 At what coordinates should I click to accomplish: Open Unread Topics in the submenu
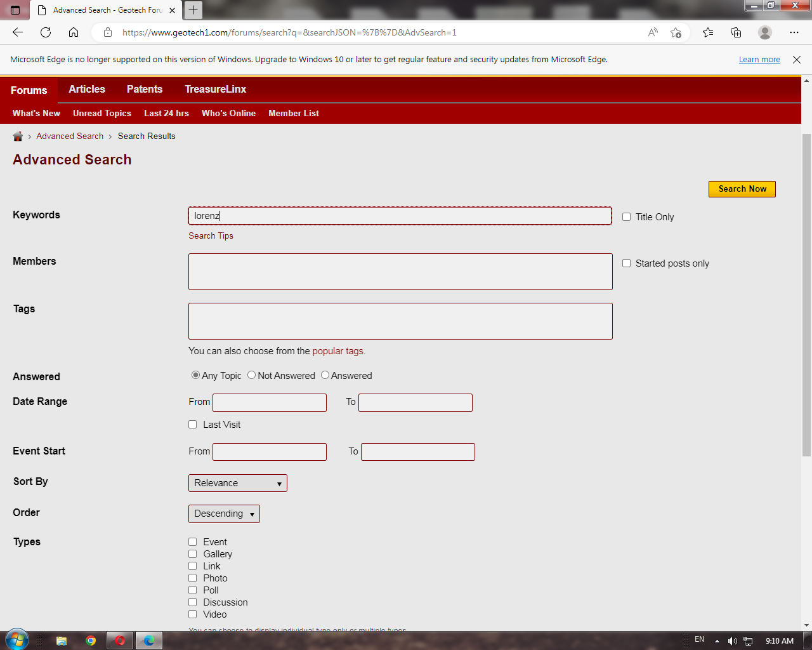[102, 114]
